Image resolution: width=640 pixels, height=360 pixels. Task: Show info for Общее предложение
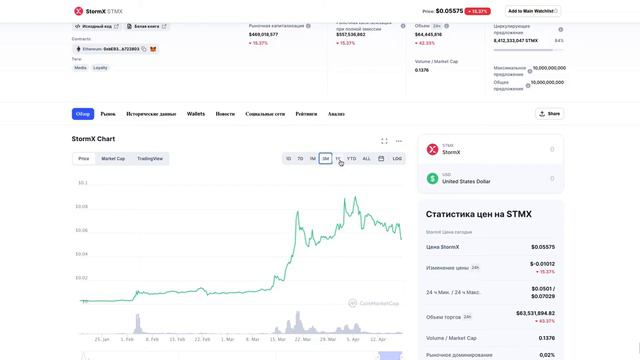pyautogui.click(x=528, y=86)
